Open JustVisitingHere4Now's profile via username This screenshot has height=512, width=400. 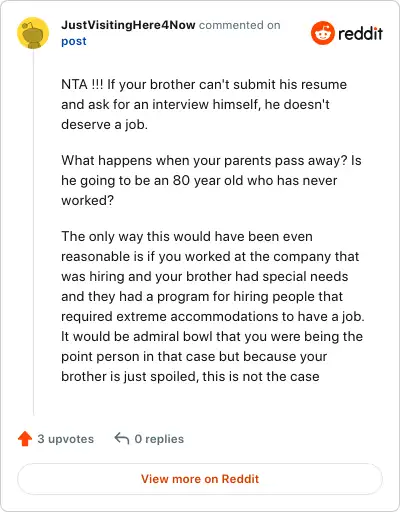[128, 25]
